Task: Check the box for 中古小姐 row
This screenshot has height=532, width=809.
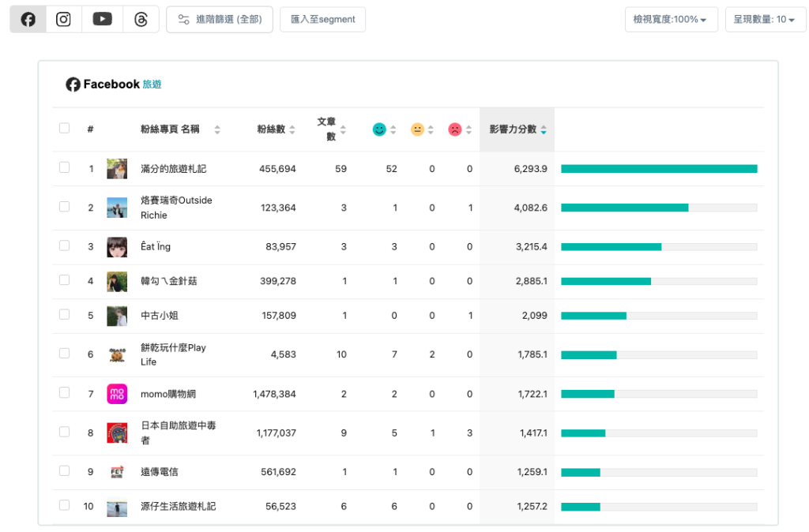Action: 65,314
